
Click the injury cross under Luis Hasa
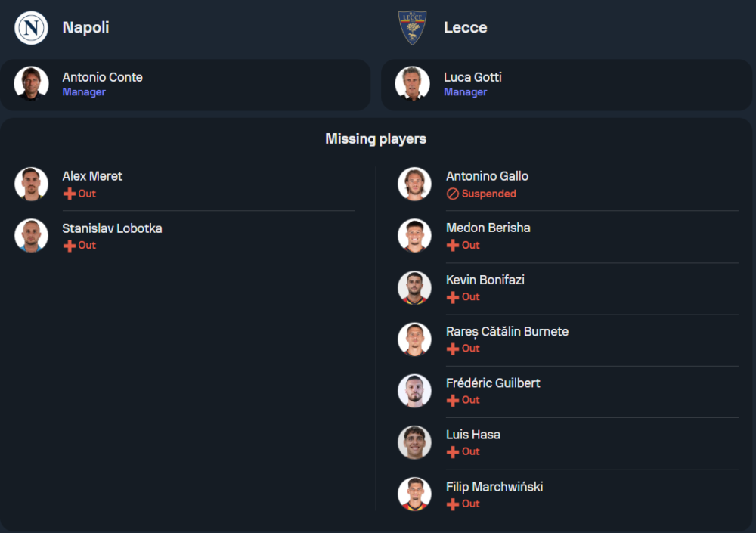[453, 452]
